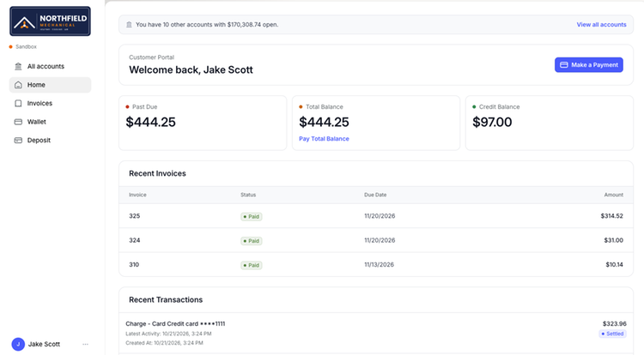Click the Make a Payment button

pos(588,65)
